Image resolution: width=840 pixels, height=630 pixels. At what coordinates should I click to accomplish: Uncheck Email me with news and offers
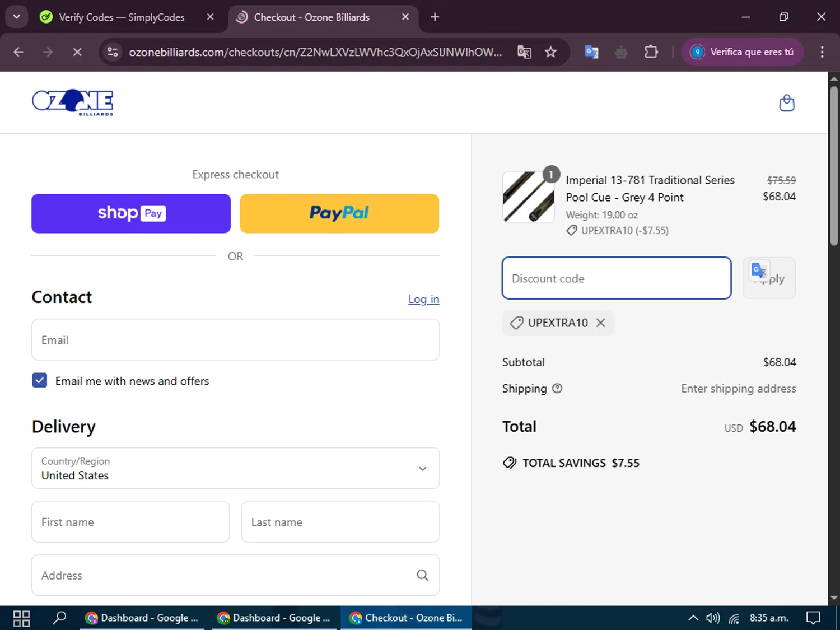point(40,380)
